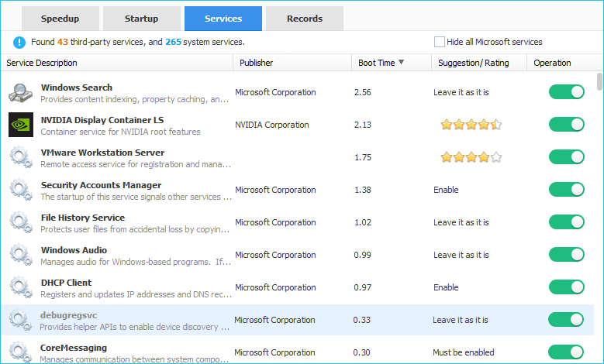Click 'Leave it as it is' for Windows Audio

click(461, 255)
